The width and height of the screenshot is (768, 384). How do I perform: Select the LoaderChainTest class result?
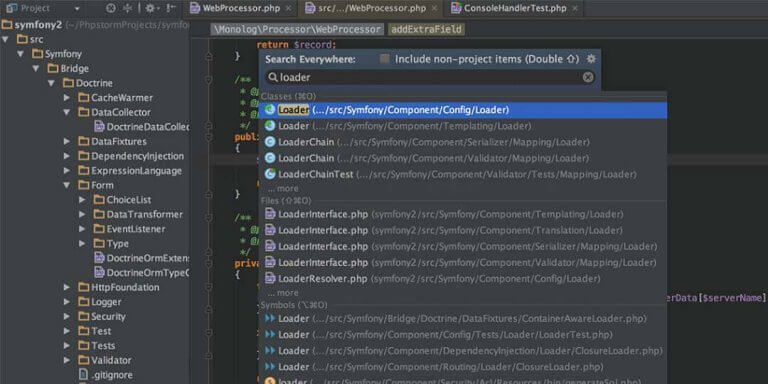pos(463,175)
